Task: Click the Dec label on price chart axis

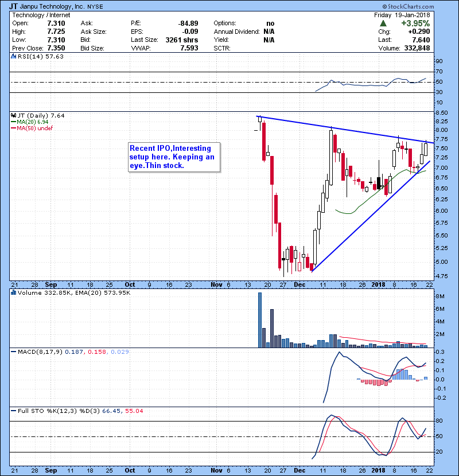Action: coord(299,284)
